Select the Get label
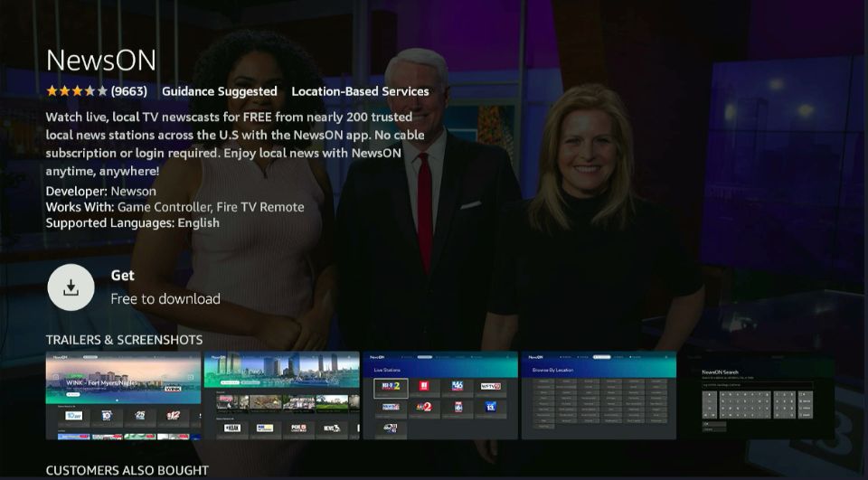This screenshot has height=480, width=868. (122, 276)
